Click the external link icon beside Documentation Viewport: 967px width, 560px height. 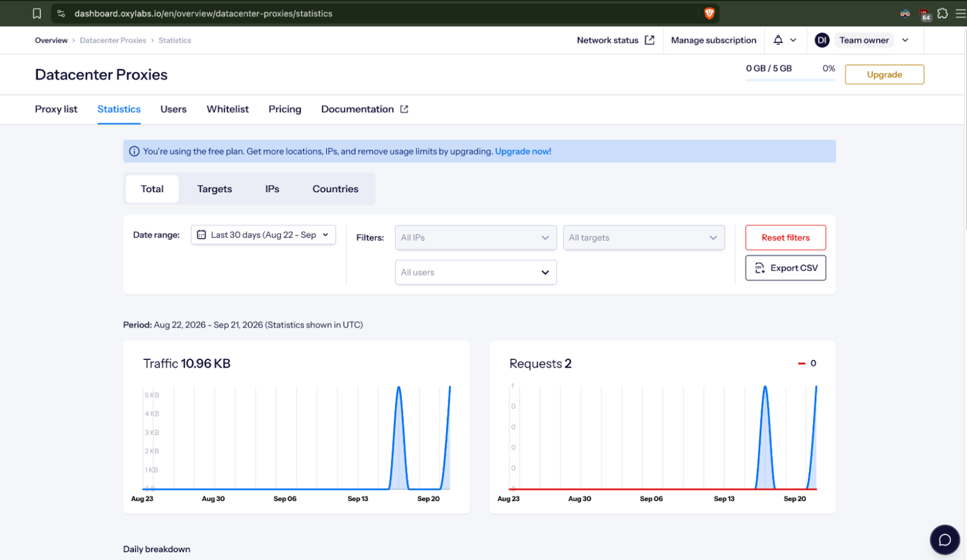404,109
